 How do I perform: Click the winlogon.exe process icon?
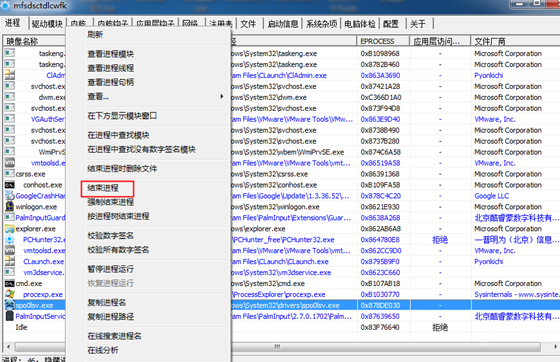(10, 206)
